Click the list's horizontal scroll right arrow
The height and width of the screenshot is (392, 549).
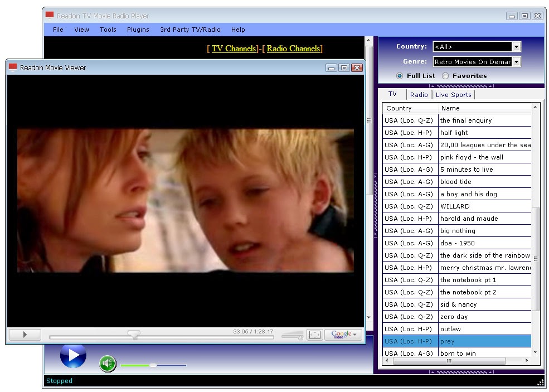coord(527,360)
